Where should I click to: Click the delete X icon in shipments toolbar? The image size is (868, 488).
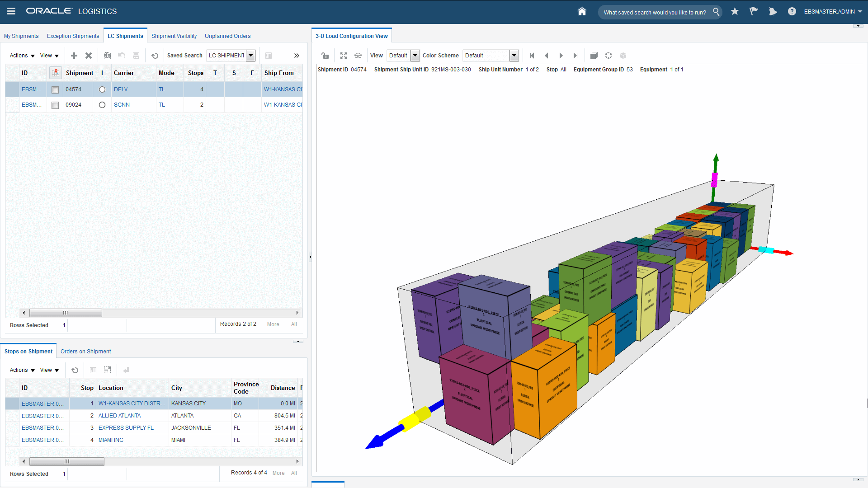pyautogui.click(x=89, y=56)
